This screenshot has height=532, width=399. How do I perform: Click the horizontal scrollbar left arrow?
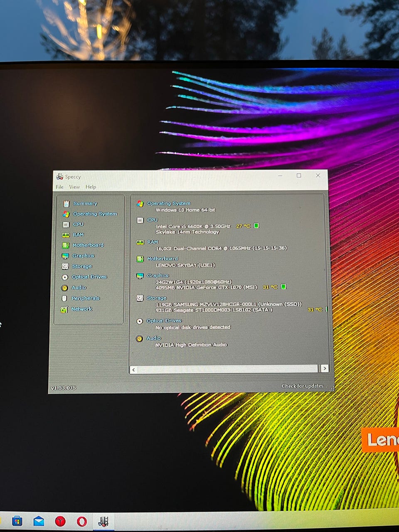(x=133, y=369)
